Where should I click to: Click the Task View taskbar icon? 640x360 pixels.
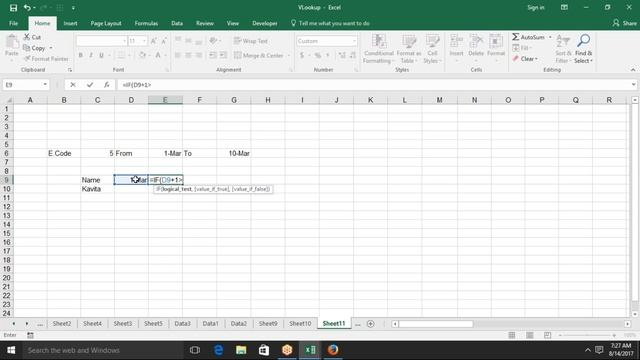click(x=195, y=350)
